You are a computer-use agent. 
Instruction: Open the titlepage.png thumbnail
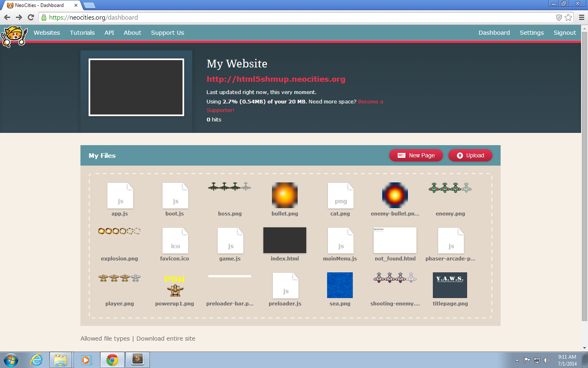(450, 285)
